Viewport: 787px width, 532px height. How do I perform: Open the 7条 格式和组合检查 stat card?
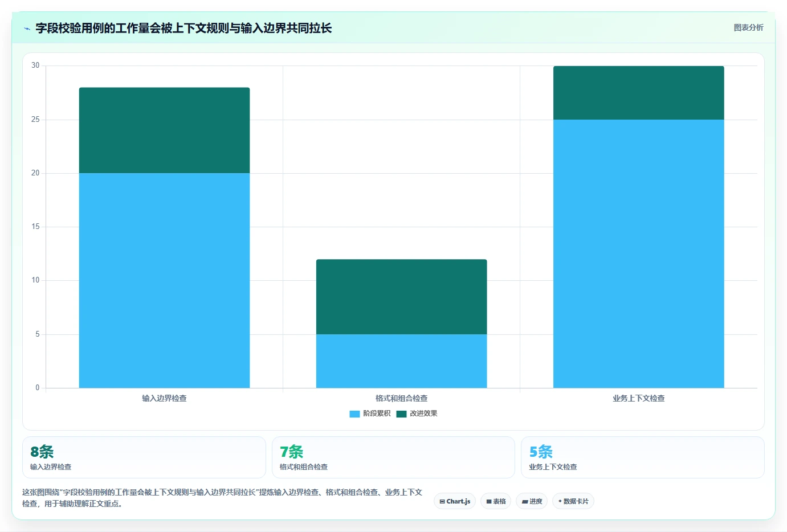coord(393,457)
